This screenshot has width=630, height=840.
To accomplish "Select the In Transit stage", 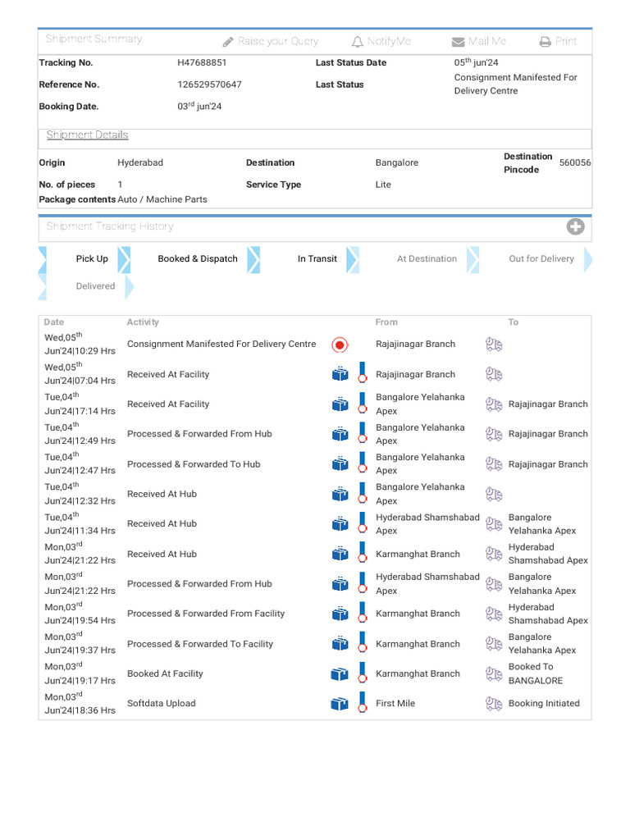I will pos(317,259).
